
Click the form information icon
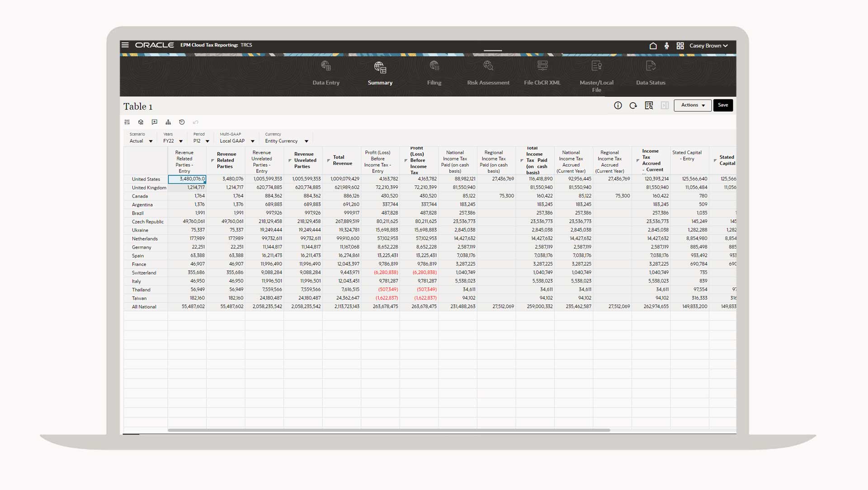(618, 105)
